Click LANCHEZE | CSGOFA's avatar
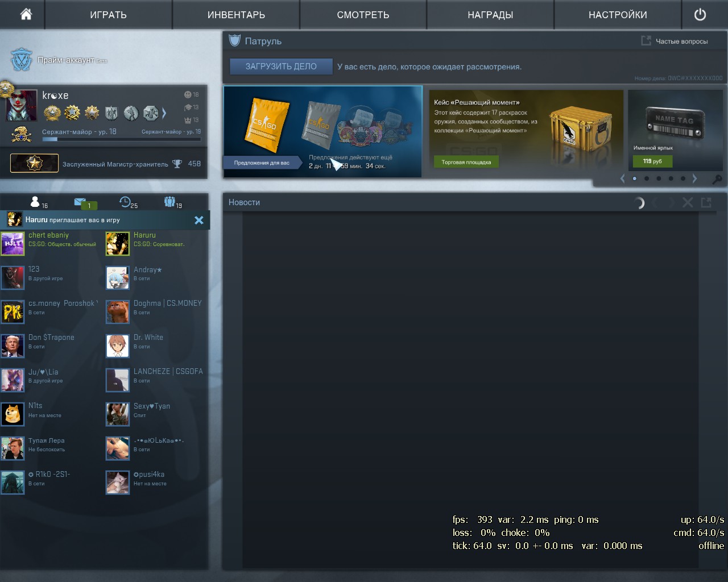Viewport: 728px width, 582px height. [118, 380]
